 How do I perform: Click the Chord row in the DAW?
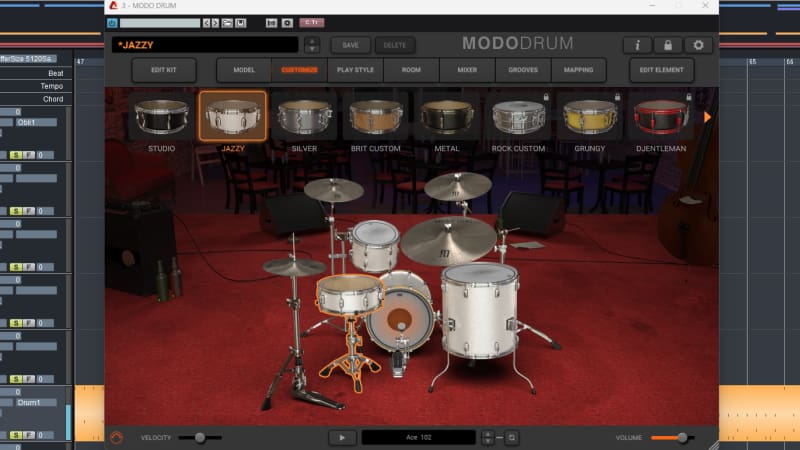click(x=36, y=99)
